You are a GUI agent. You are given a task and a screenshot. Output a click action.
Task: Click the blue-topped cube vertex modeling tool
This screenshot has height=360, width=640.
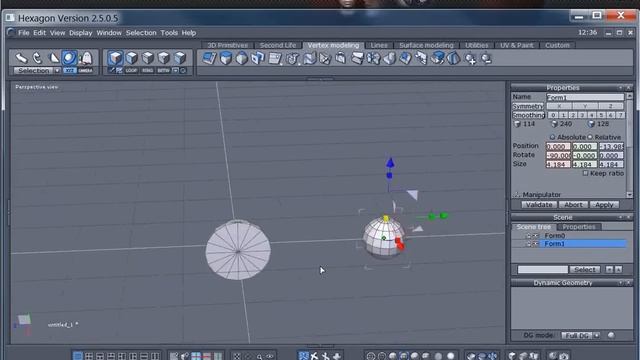(226, 58)
